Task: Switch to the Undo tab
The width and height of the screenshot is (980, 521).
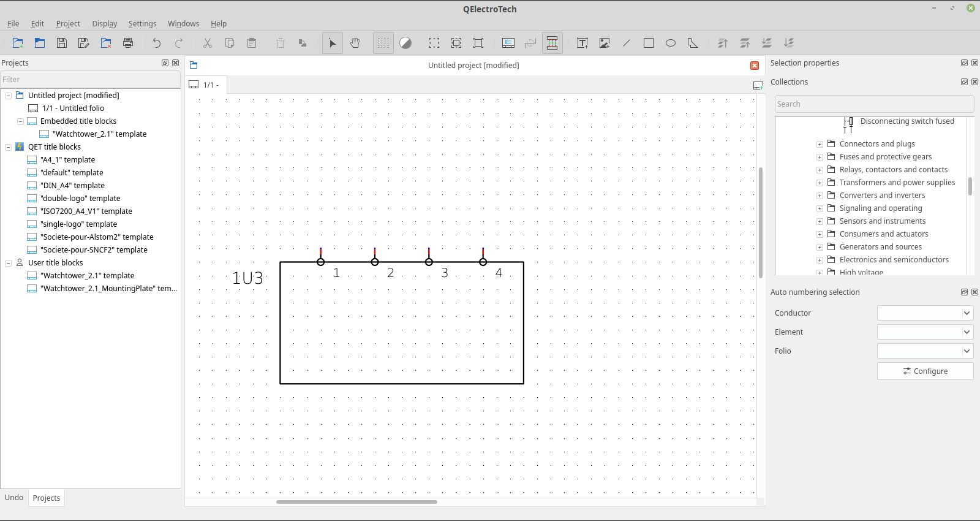Action: point(14,498)
